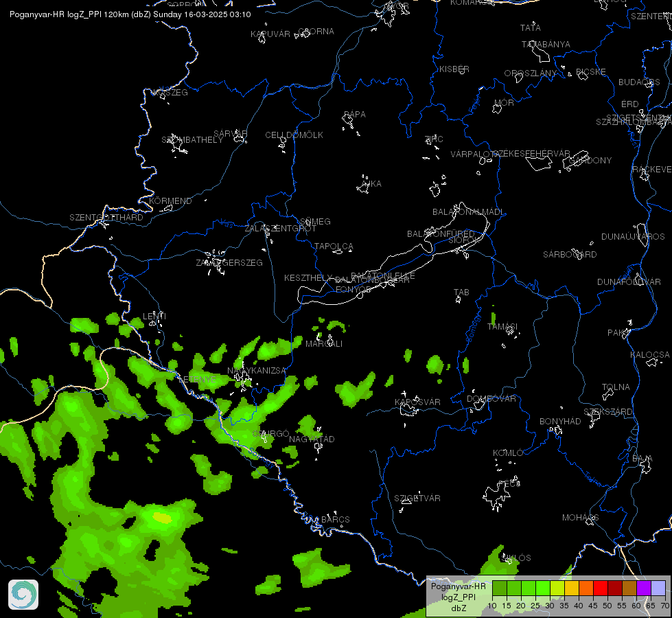Image resolution: width=672 pixels, height=618 pixels.
Task: Click the KESZTHELY label by Lake Balaton
Action: click(308, 278)
